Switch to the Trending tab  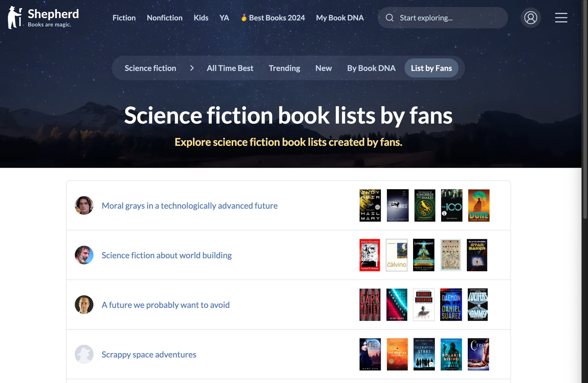284,68
